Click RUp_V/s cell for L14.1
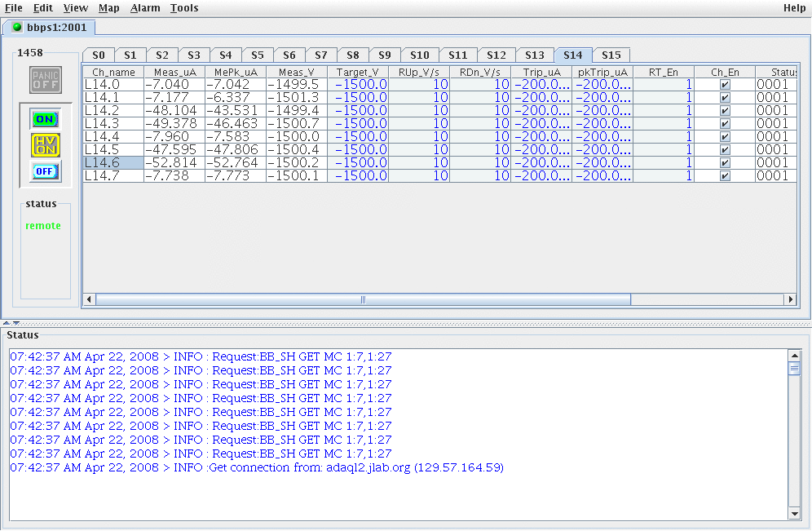812x531 pixels. 419,97
